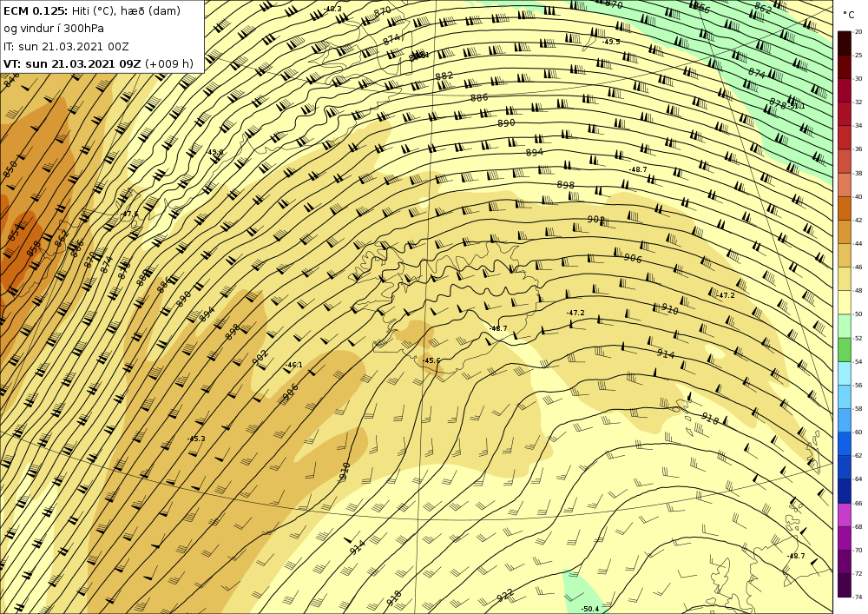Viewport: 868px width, 614px height.
Task: Click the contour height label 846
Action: pos(11,80)
